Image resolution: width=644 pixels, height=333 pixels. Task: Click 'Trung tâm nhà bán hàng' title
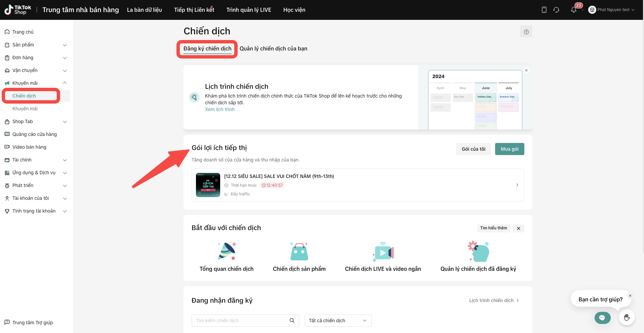click(x=81, y=10)
